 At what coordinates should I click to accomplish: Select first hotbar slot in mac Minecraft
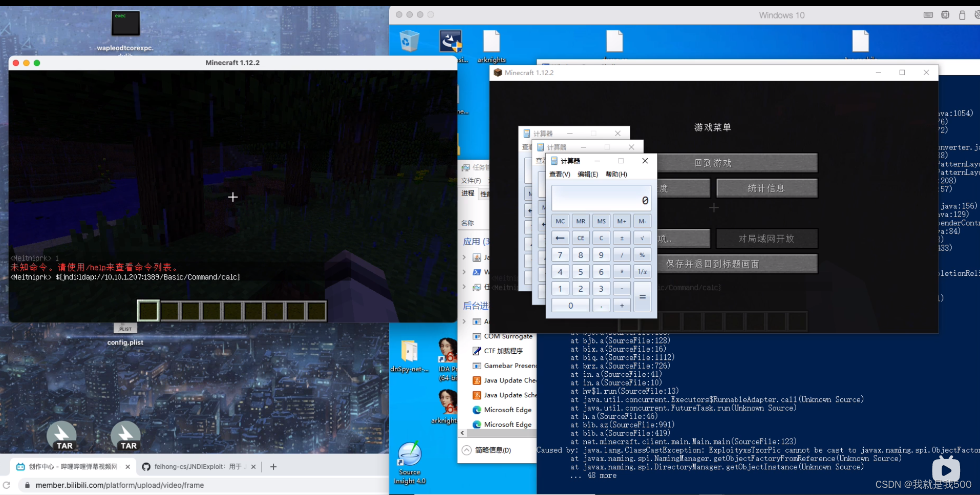(148, 311)
